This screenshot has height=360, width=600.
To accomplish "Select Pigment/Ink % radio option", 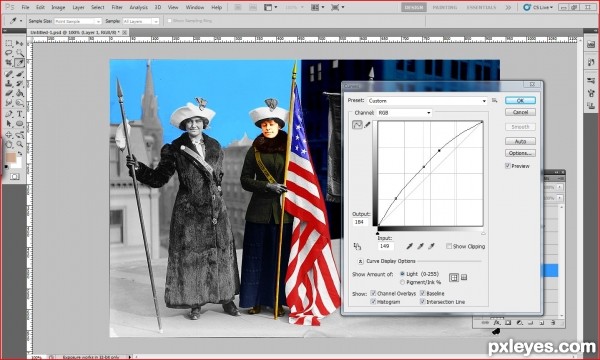I will coord(402,282).
